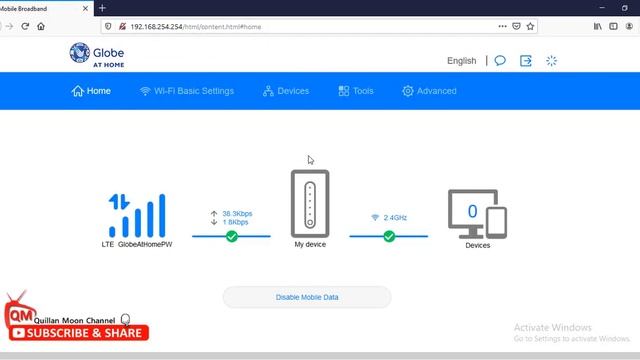Go to the Devices navigation tab

286,91
